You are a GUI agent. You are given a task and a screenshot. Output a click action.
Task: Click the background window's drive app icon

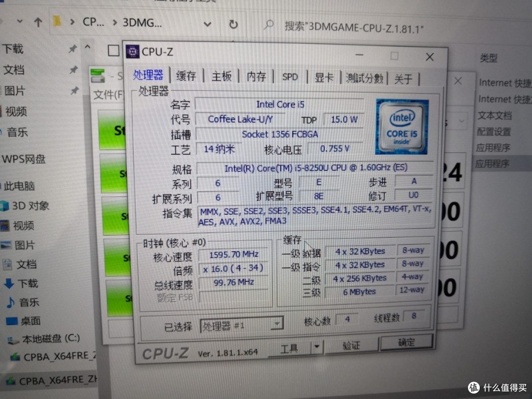[x=98, y=76]
